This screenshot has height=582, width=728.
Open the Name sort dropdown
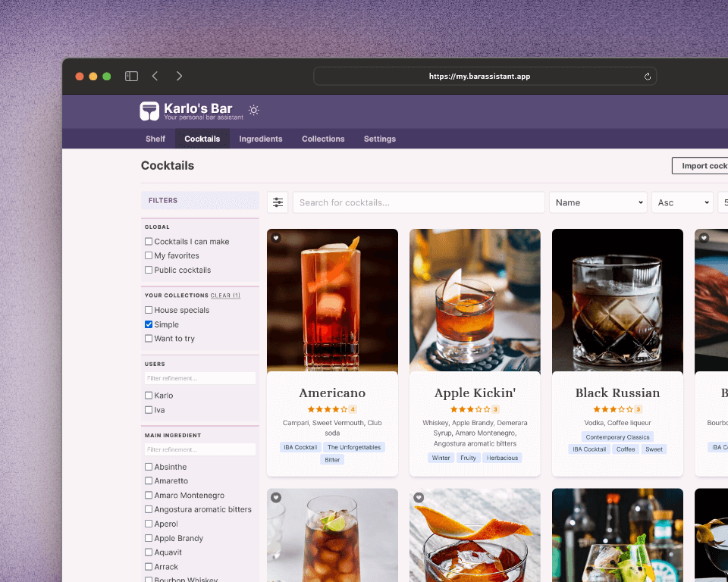pos(598,202)
